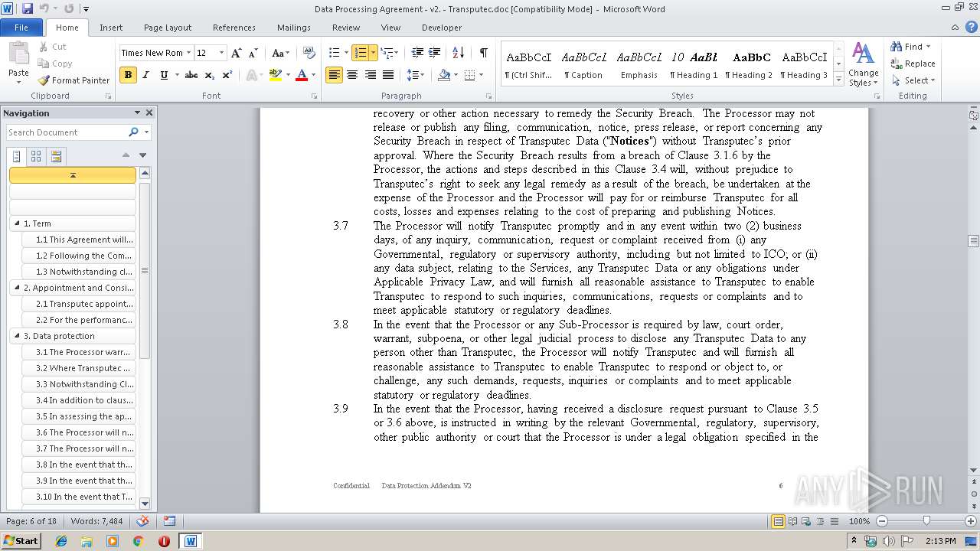Apply subscript formatting
The width and height of the screenshot is (980, 551).
coord(210,75)
